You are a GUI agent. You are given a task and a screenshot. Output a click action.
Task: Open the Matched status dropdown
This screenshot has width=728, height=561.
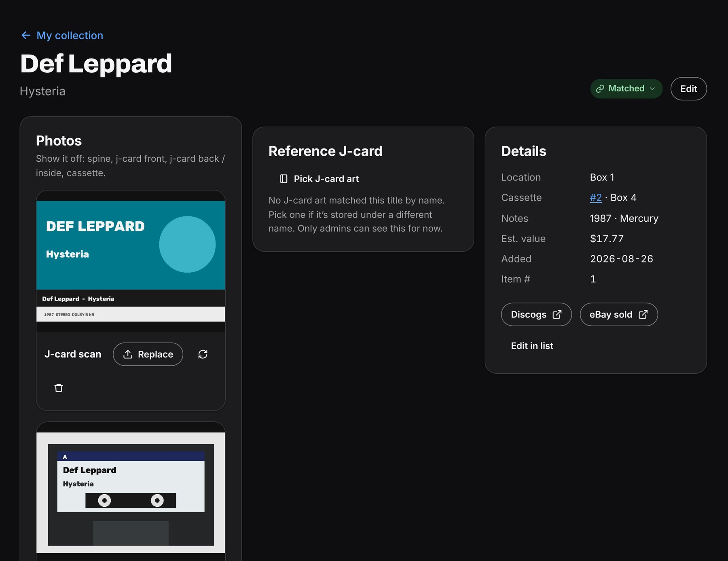pos(626,89)
